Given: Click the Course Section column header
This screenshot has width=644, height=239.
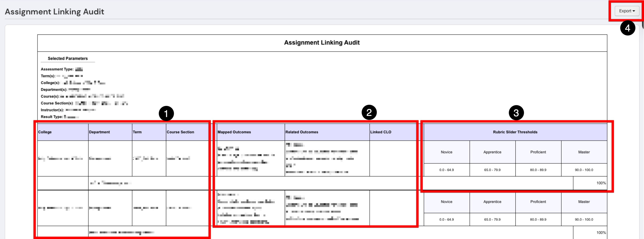Looking at the screenshot, I should 180,132.
